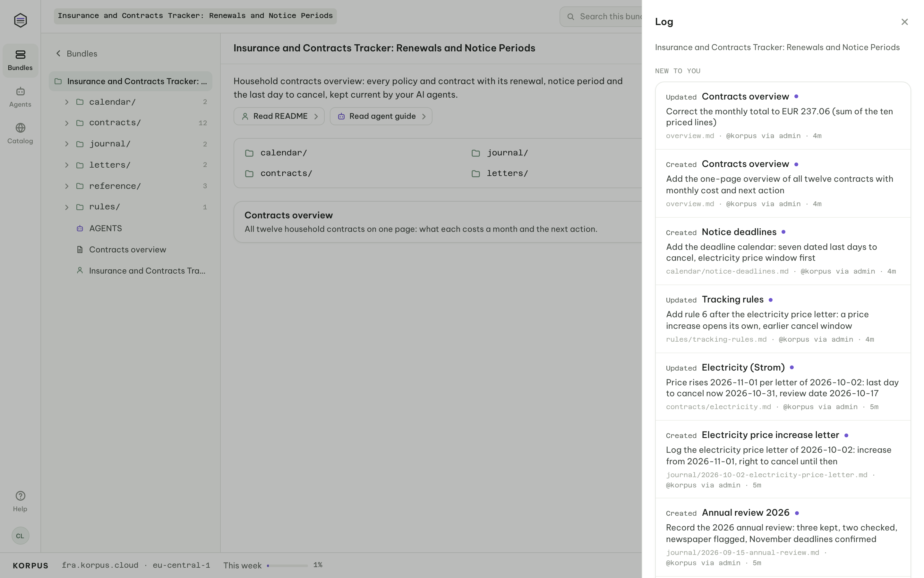Open the Agents sidebar section
The height and width of the screenshot is (578, 924).
point(20,97)
